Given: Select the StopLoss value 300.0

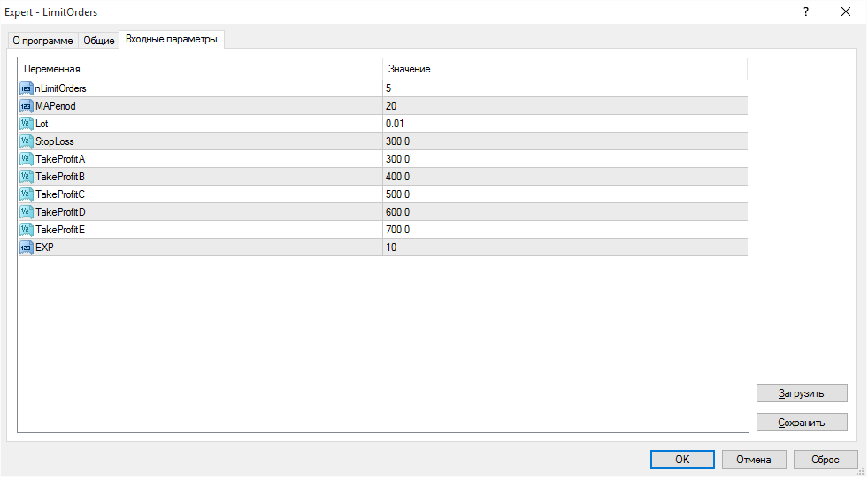Looking at the screenshot, I should pos(397,141).
